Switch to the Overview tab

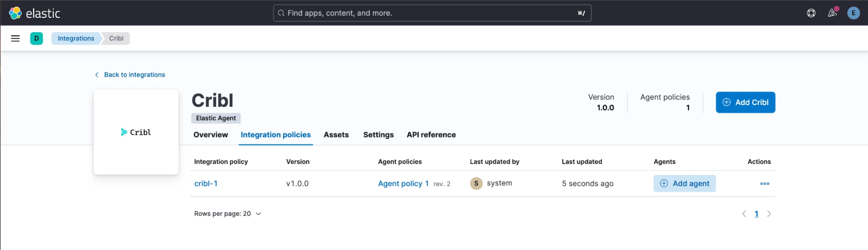[x=211, y=135]
